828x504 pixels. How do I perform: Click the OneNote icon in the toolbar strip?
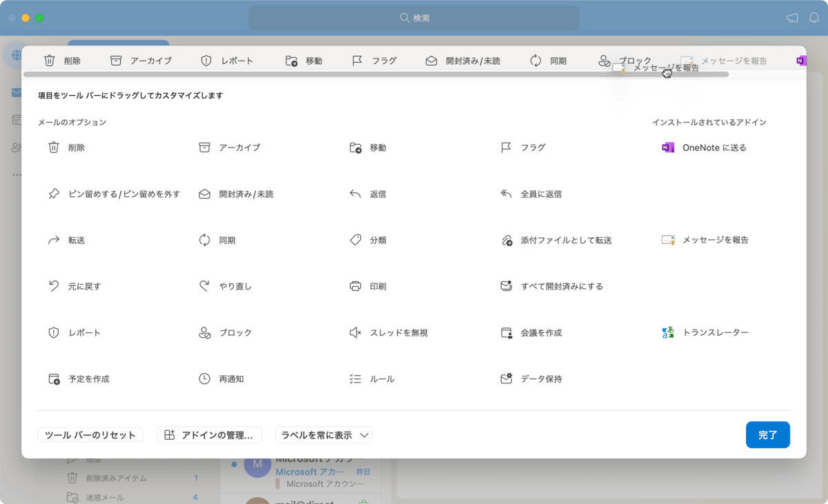click(x=801, y=61)
